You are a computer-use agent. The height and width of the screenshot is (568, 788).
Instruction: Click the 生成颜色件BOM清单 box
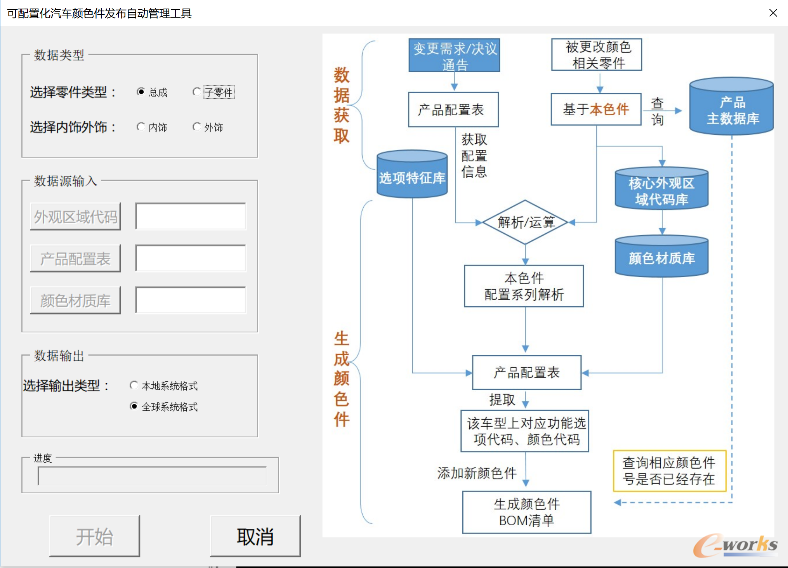click(x=527, y=512)
